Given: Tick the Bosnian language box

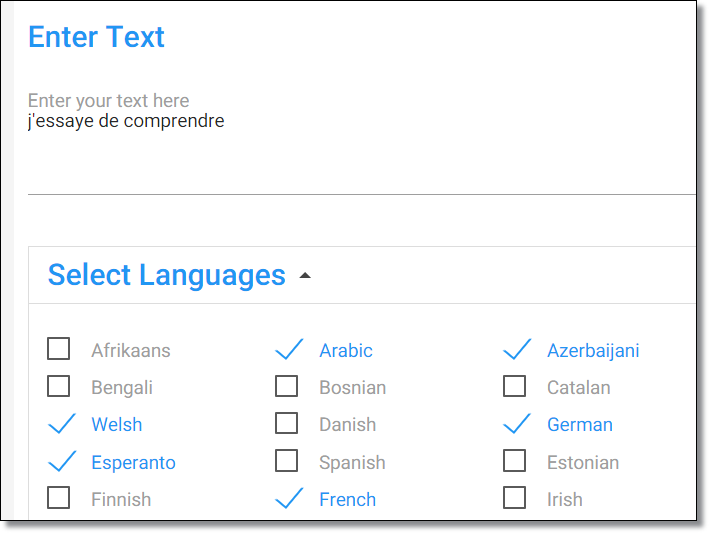Looking at the screenshot, I should tap(287, 386).
